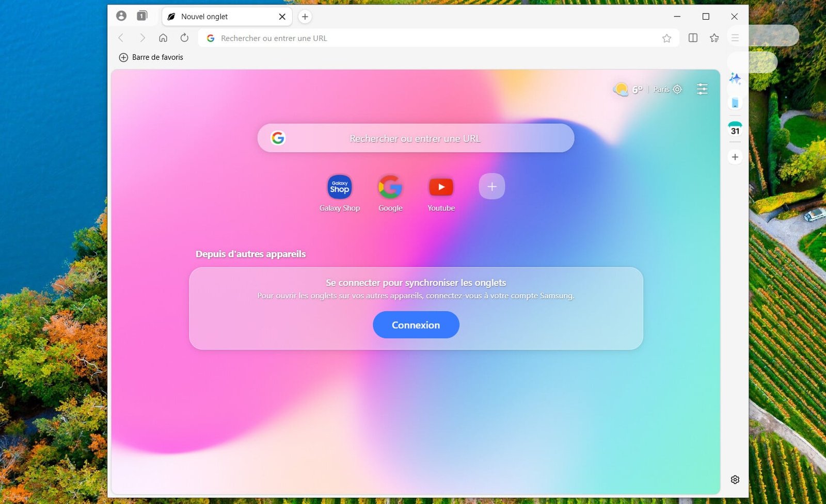Open a new tab with plus
The width and height of the screenshot is (826, 504).
305,17
